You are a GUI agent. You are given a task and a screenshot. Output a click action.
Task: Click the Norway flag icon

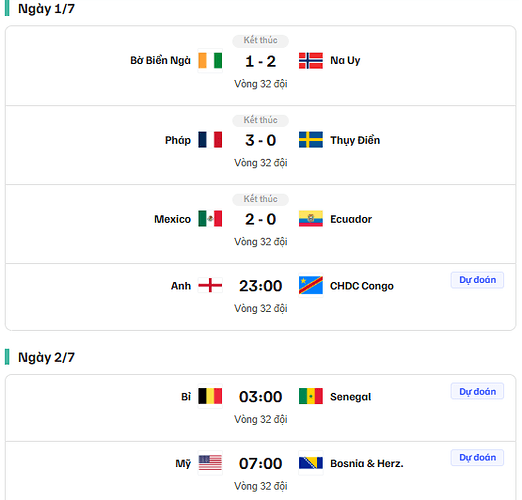point(311,61)
